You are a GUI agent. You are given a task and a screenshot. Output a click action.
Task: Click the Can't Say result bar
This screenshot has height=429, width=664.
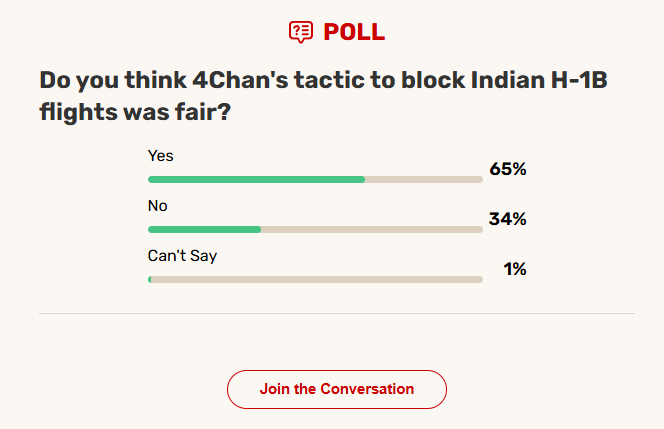[315, 280]
